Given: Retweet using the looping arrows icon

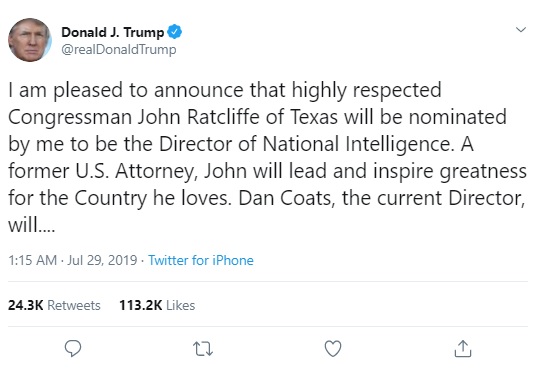Looking at the screenshot, I should (x=203, y=349).
